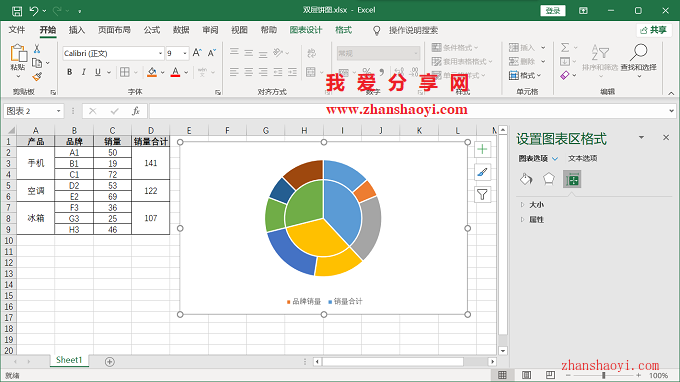Click the Format Painter brush icon

coord(37,77)
